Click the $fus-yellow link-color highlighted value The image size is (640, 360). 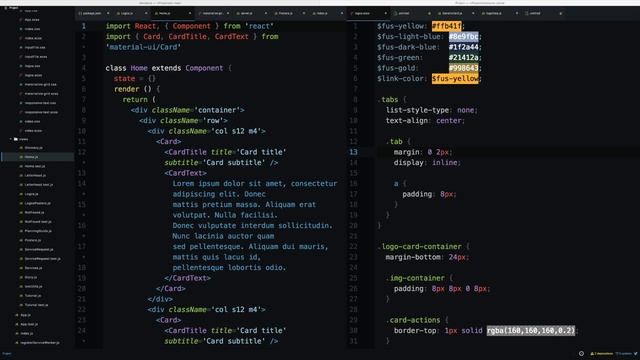click(x=455, y=78)
